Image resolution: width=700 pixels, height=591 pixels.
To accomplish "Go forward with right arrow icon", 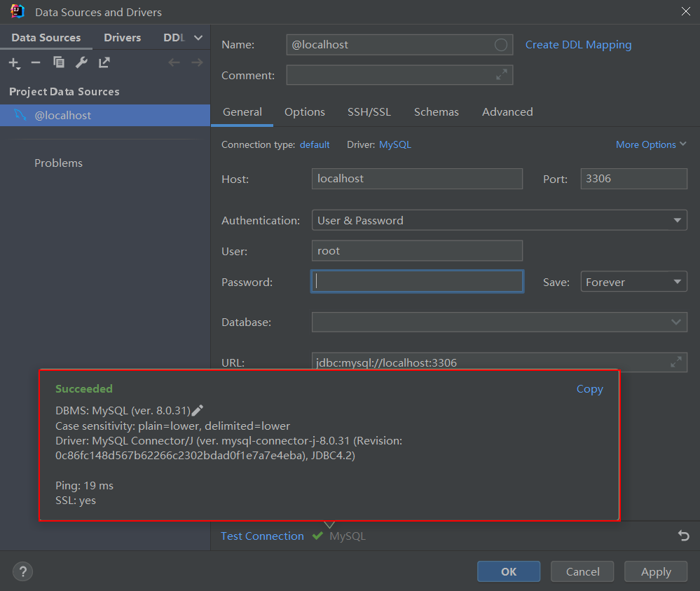I will [x=197, y=62].
